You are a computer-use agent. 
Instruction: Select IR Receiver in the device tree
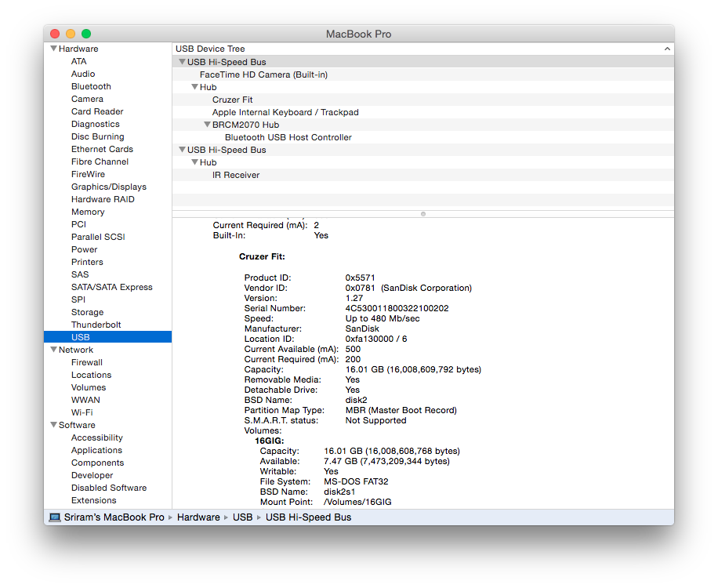(x=422, y=175)
